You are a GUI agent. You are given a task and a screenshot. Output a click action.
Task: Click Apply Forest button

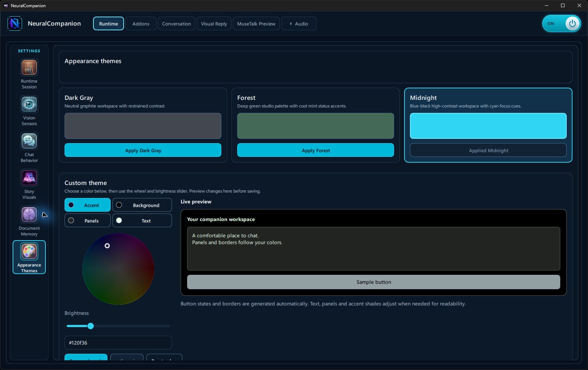pyautogui.click(x=315, y=150)
